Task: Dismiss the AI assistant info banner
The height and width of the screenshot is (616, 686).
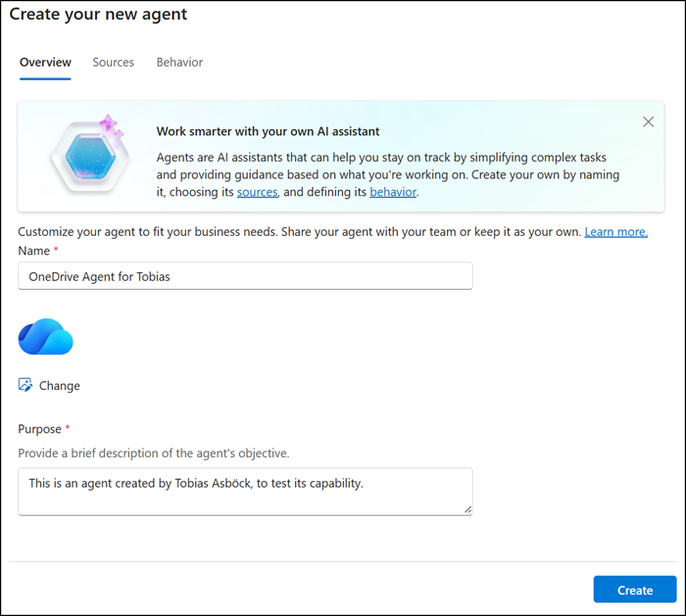Action: click(x=648, y=121)
